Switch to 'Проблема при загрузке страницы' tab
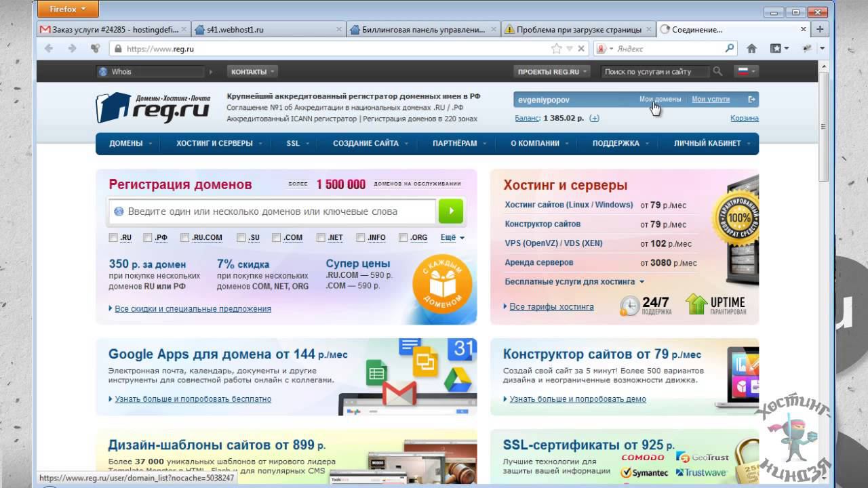 [x=578, y=30]
